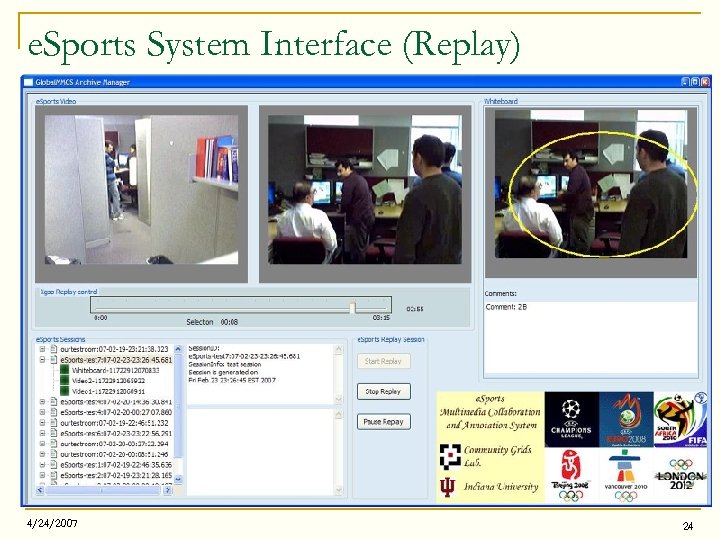
Task: Click session info pane scroll-down arrow
Action: (339, 399)
